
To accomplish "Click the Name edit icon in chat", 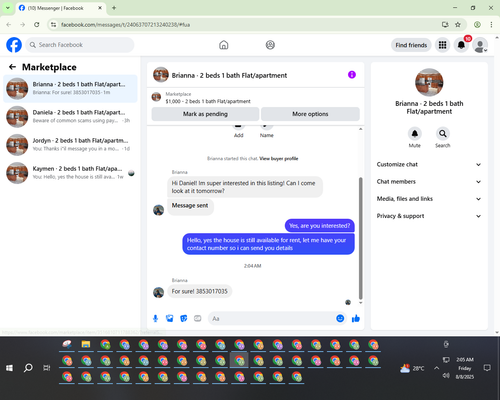I will 266,126.
